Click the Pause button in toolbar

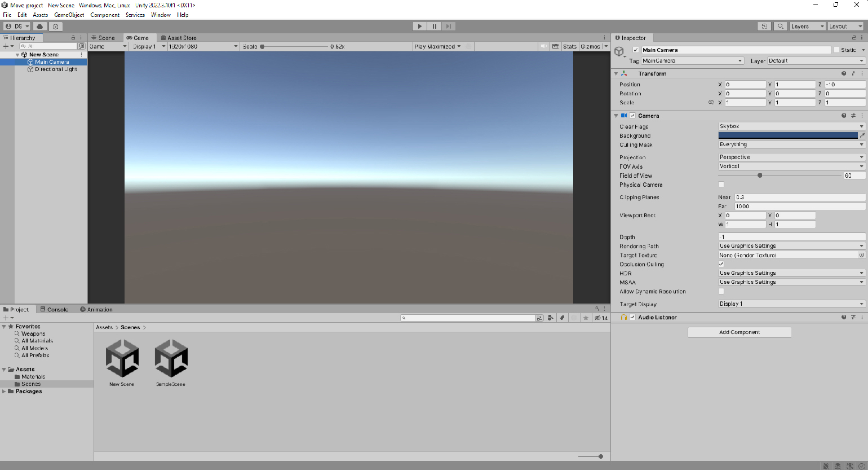click(x=434, y=27)
